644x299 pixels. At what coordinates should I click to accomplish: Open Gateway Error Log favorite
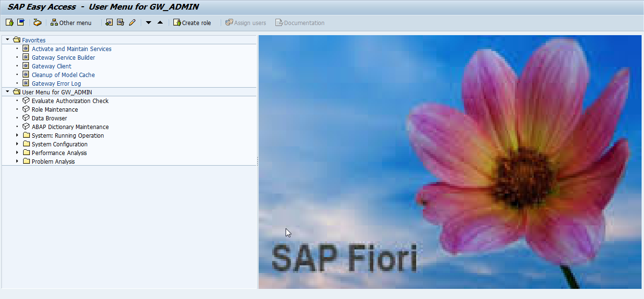click(56, 83)
